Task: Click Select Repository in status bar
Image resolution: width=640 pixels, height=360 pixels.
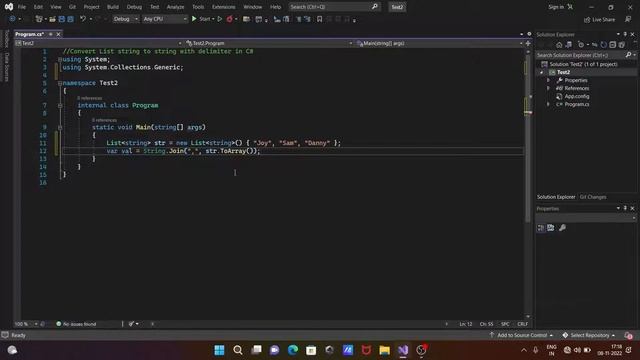Action: coord(589,335)
